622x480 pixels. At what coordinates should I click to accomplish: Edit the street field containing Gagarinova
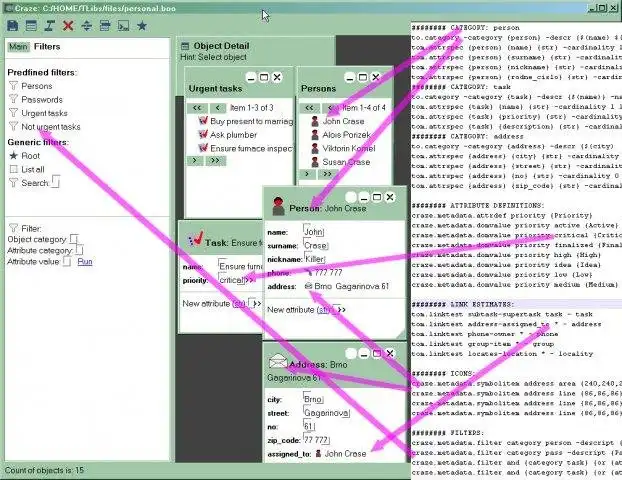coord(326,412)
